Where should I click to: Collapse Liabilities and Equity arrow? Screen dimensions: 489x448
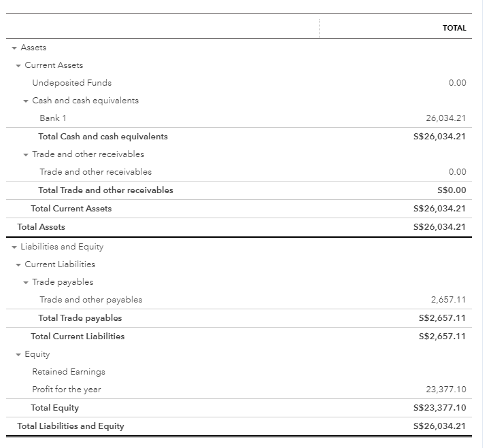point(14,247)
